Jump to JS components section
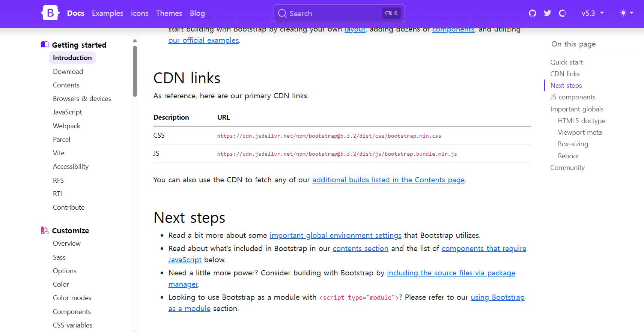This screenshot has width=644, height=332. pyautogui.click(x=573, y=97)
